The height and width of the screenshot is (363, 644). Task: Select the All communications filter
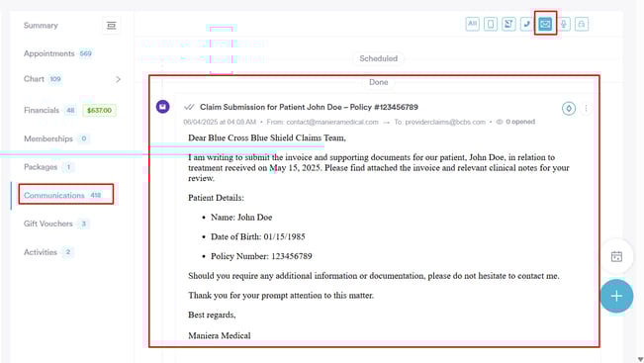coord(472,24)
